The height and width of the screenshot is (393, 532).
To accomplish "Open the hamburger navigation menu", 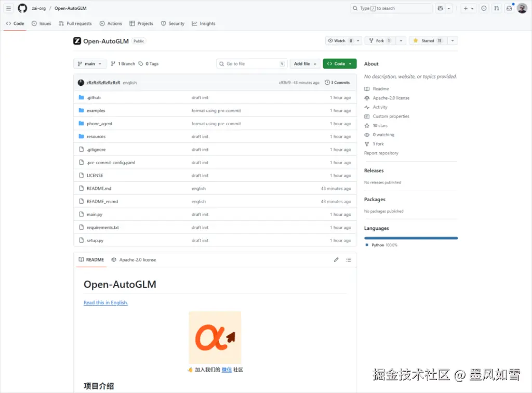I will click(x=8, y=8).
